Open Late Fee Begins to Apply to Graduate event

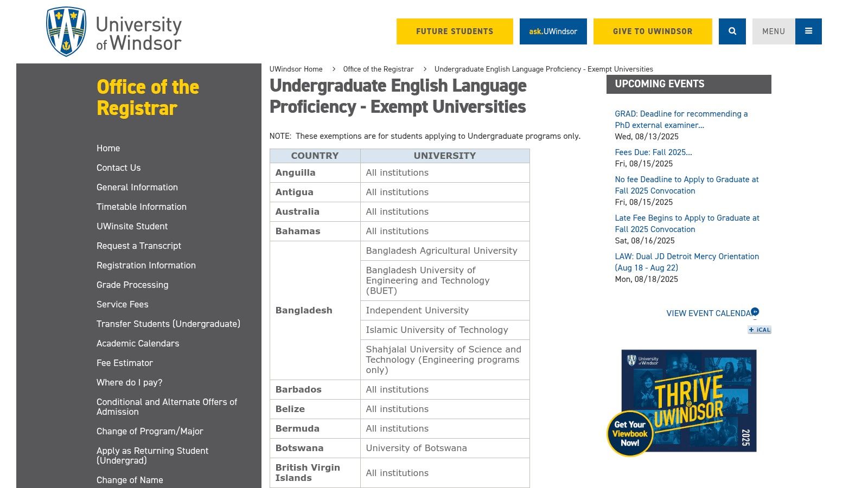[x=687, y=223]
